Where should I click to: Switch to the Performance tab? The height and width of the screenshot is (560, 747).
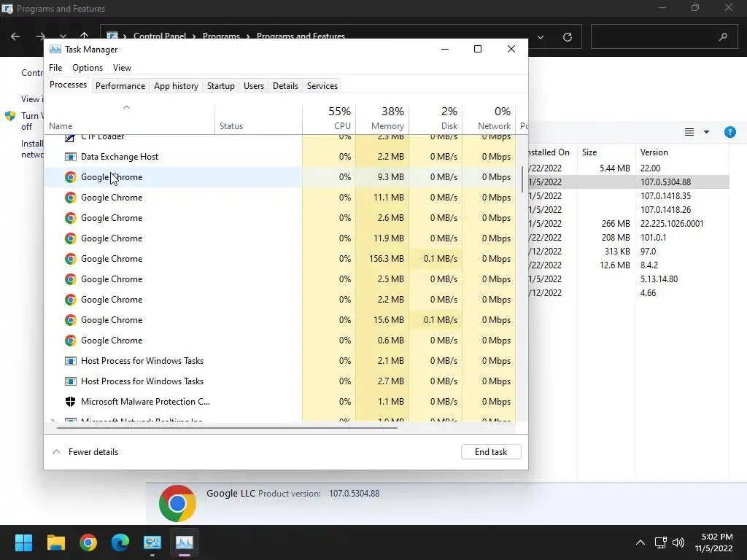tap(120, 86)
